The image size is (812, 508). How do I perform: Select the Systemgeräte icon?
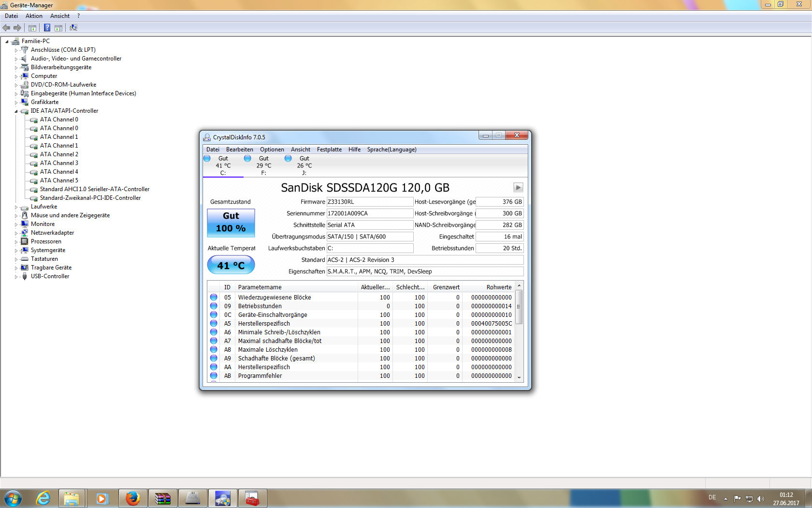pyautogui.click(x=25, y=250)
